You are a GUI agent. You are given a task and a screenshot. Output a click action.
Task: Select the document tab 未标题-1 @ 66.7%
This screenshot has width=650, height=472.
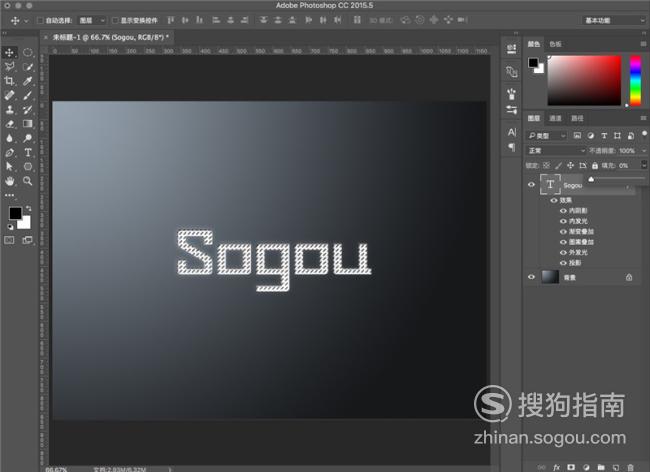(x=110, y=37)
